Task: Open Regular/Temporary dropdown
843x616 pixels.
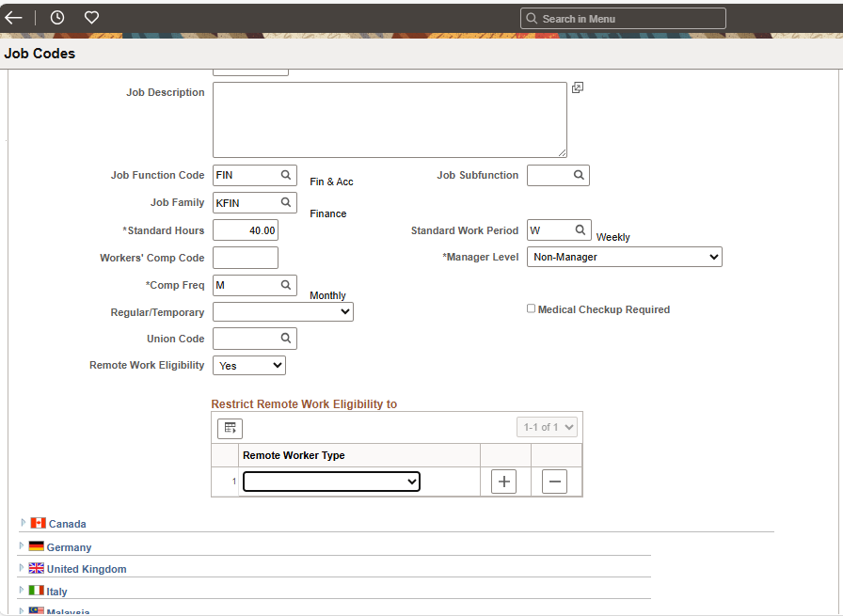Action: point(283,311)
